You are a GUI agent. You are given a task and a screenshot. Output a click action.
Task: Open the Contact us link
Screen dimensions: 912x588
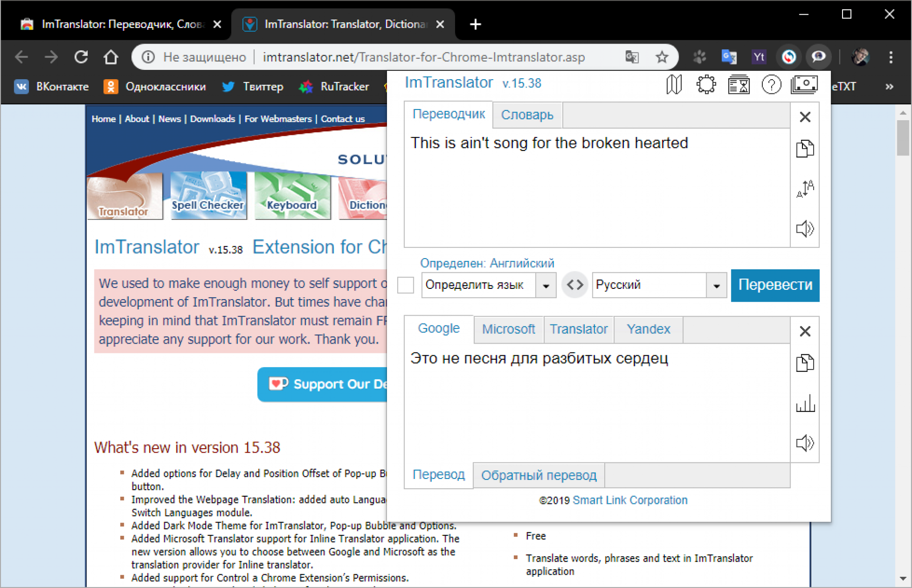point(343,119)
